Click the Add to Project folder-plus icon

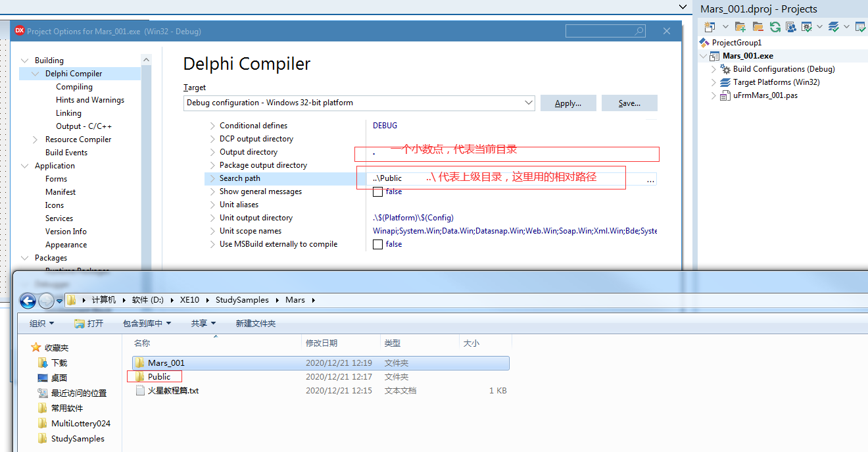pos(741,26)
